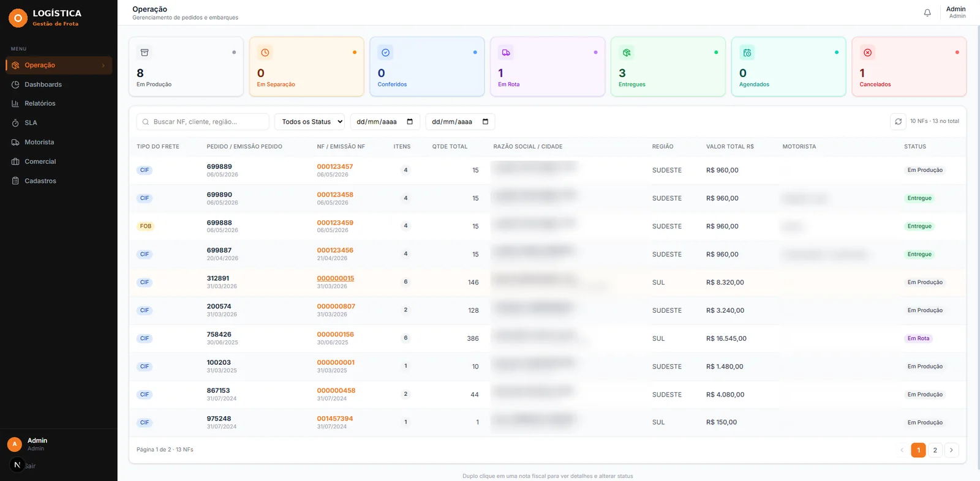The width and height of the screenshot is (980, 481).
Task: Click the Entregues package icon
Action: [627, 53]
